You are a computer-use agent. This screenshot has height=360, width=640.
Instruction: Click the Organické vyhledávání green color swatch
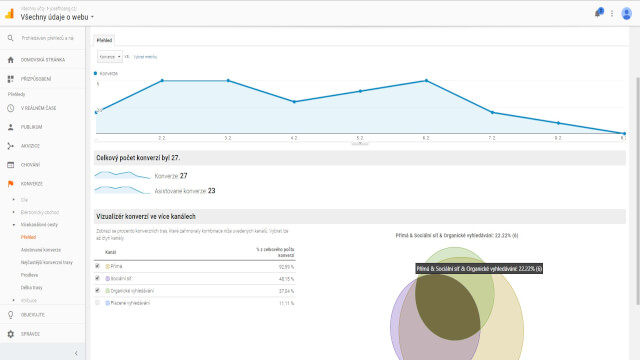point(108,291)
